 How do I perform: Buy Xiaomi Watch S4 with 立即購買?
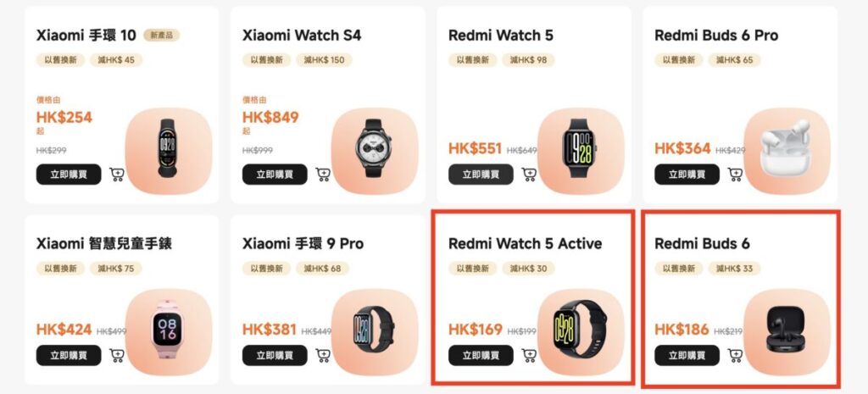tap(275, 175)
